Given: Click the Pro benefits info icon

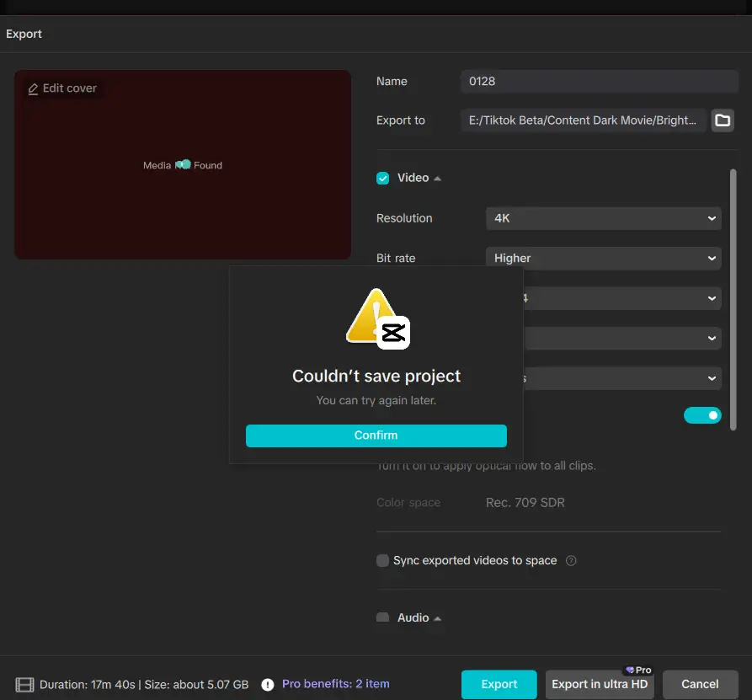Looking at the screenshot, I should (x=268, y=685).
